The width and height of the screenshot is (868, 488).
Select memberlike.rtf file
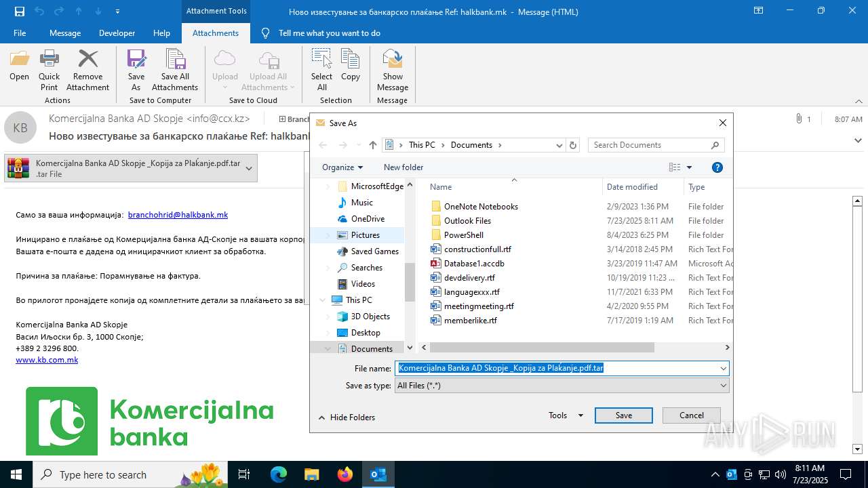pyautogui.click(x=471, y=321)
